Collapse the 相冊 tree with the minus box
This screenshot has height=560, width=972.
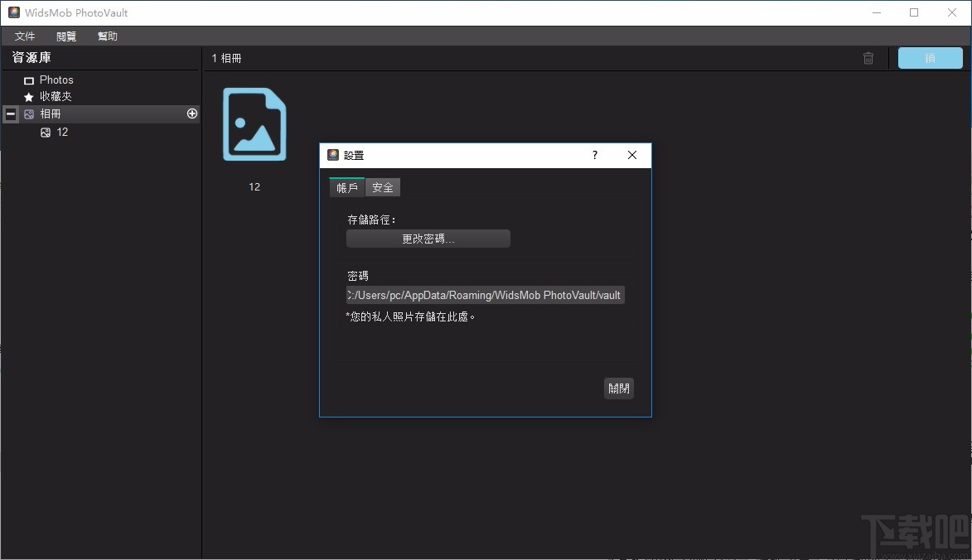(x=10, y=113)
